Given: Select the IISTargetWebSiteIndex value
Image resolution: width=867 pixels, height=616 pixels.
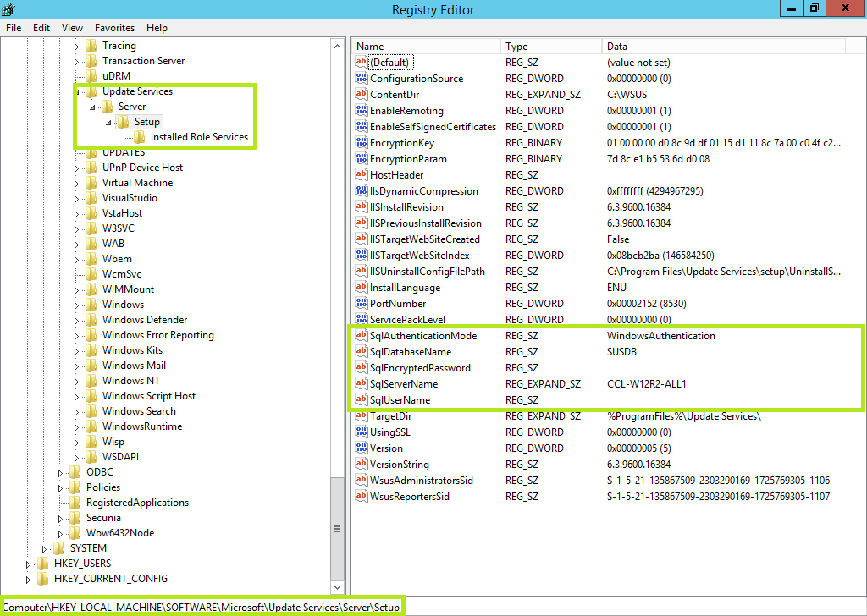Looking at the screenshot, I should pyautogui.click(x=420, y=255).
